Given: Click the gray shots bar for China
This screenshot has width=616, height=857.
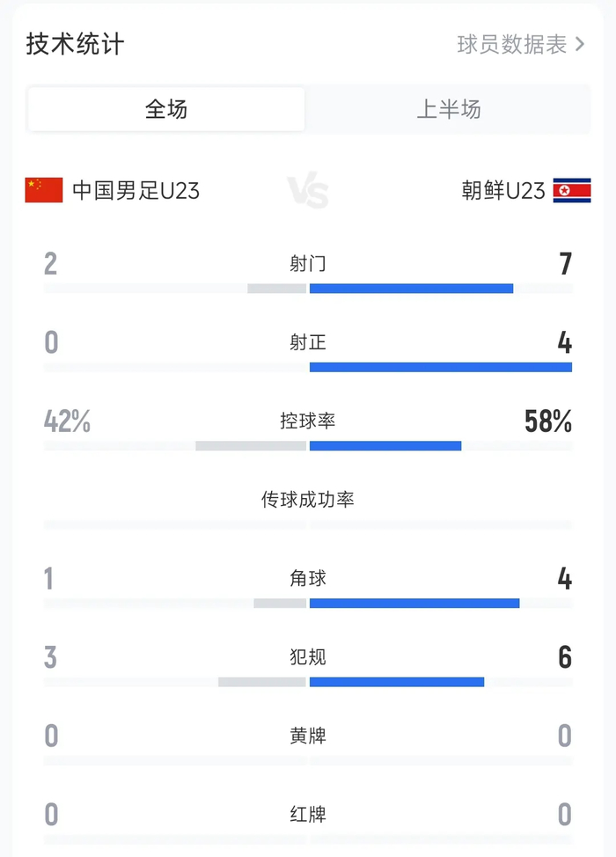Looking at the screenshot, I should point(277,287).
